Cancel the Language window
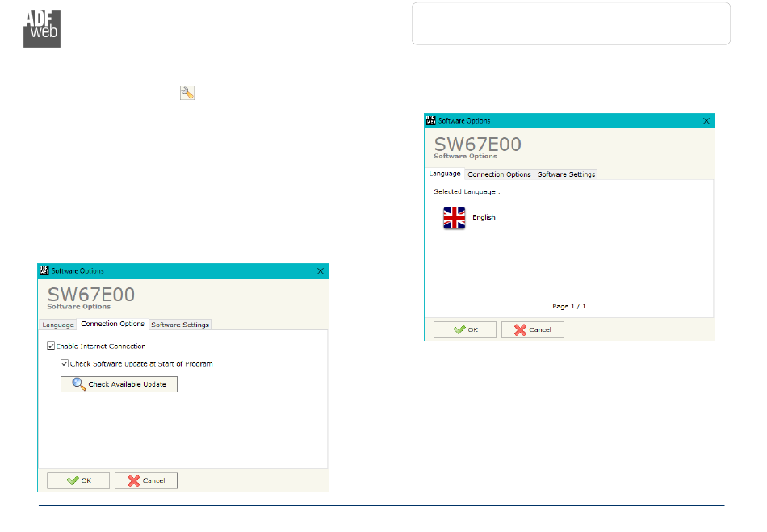The width and height of the screenshot is (767, 532). (x=532, y=329)
